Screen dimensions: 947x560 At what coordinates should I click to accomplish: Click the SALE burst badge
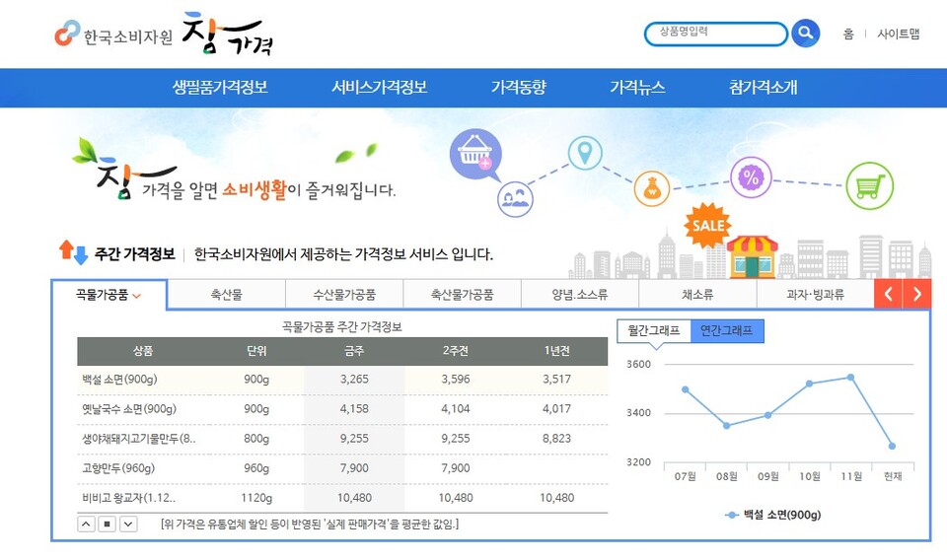click(x=708, y=225)
